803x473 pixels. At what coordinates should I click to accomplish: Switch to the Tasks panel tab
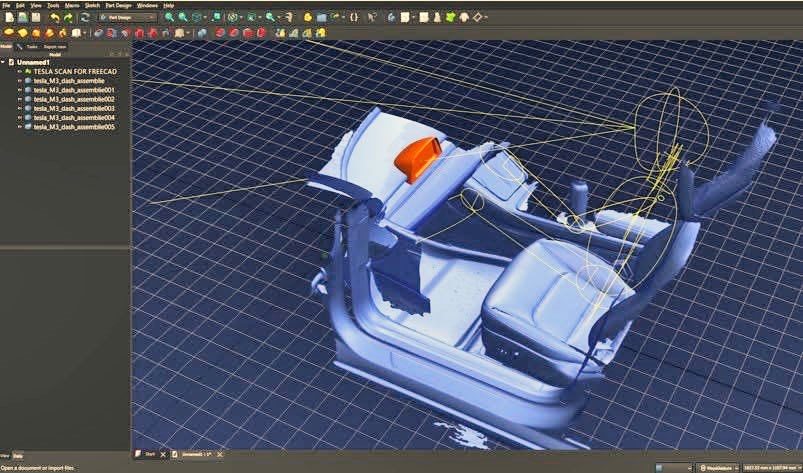pyautogui.click(x=30, y=46)
